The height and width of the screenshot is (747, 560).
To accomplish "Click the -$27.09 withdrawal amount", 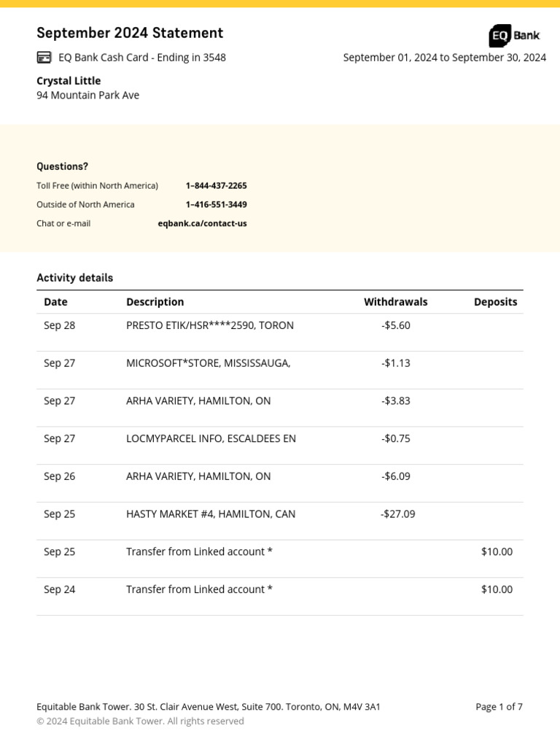I will [x=397, y=514].
